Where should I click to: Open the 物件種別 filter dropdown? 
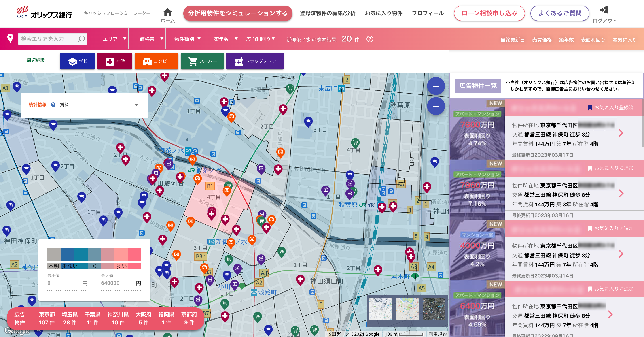tap(184, 39)
